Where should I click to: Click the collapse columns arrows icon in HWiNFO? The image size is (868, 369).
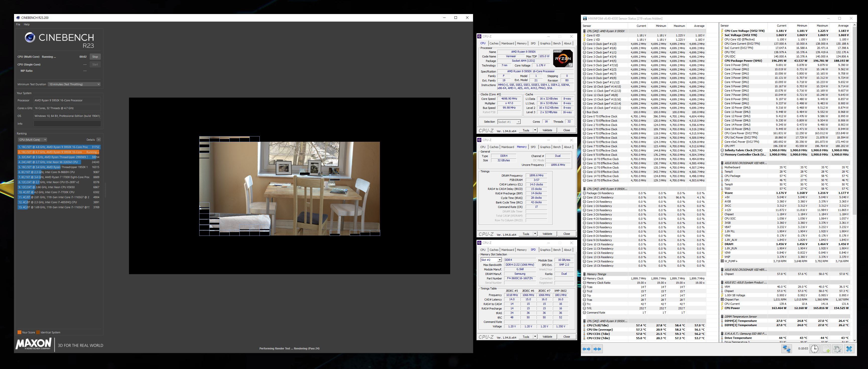pos(597,349)
